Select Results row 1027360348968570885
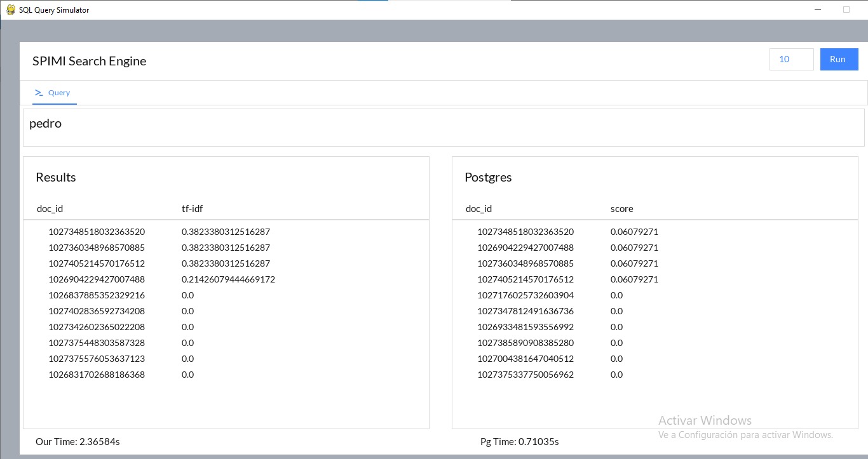This screenshot has width=868, height=459. click(226, 248)
